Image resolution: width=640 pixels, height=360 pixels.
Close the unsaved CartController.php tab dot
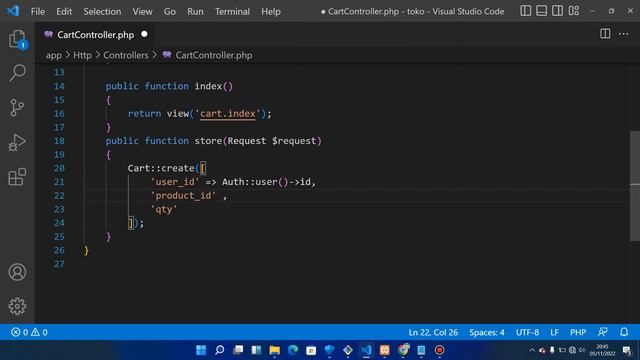[144, 34]
